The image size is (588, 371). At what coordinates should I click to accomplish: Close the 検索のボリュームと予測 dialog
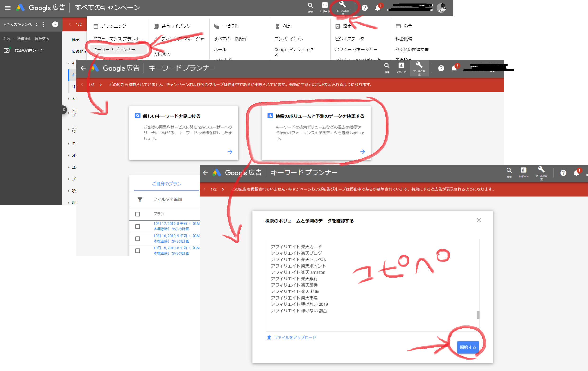click(x=479, y=220)
